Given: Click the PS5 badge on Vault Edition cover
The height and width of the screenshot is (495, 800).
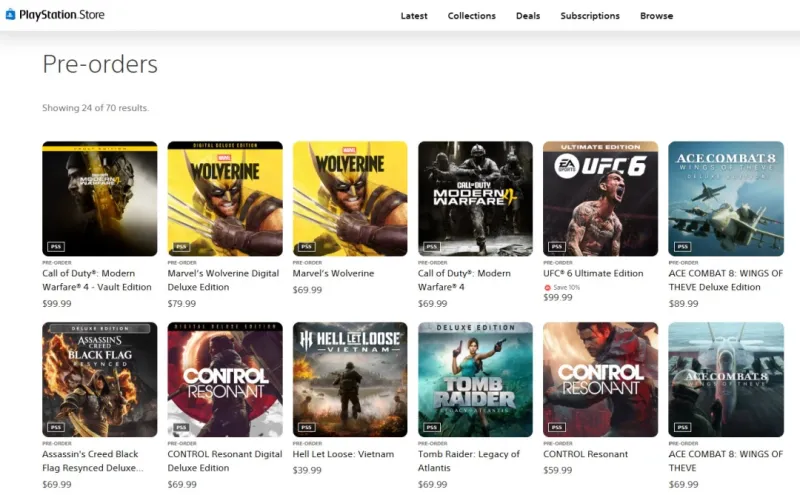Looking at the screenshot, I should [56, 246].
